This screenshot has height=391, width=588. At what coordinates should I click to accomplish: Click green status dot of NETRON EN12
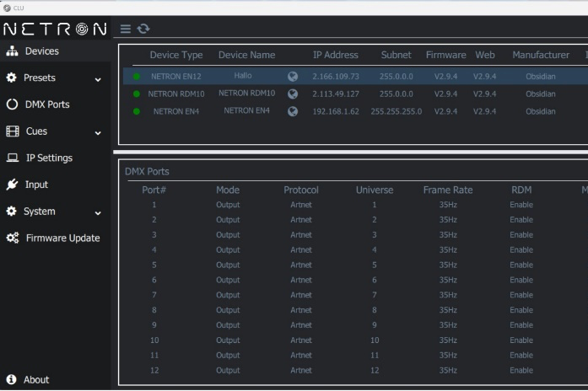coord(137,77)
